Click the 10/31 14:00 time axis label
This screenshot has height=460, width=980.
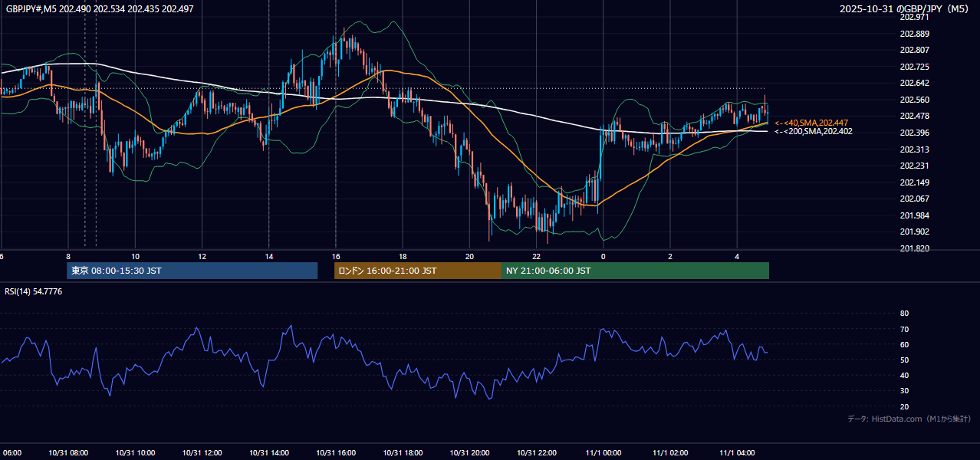coord(269,452)
